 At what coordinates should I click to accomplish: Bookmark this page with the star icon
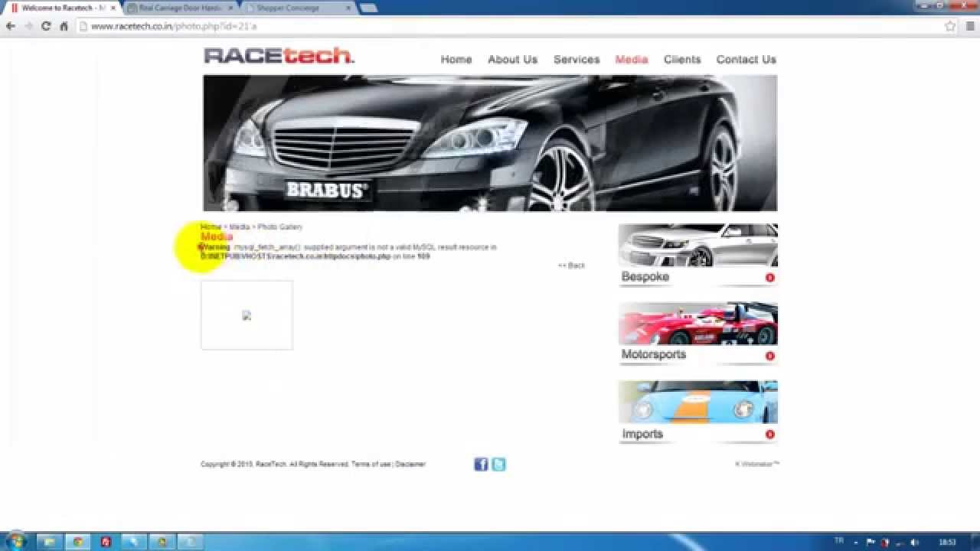950,26
